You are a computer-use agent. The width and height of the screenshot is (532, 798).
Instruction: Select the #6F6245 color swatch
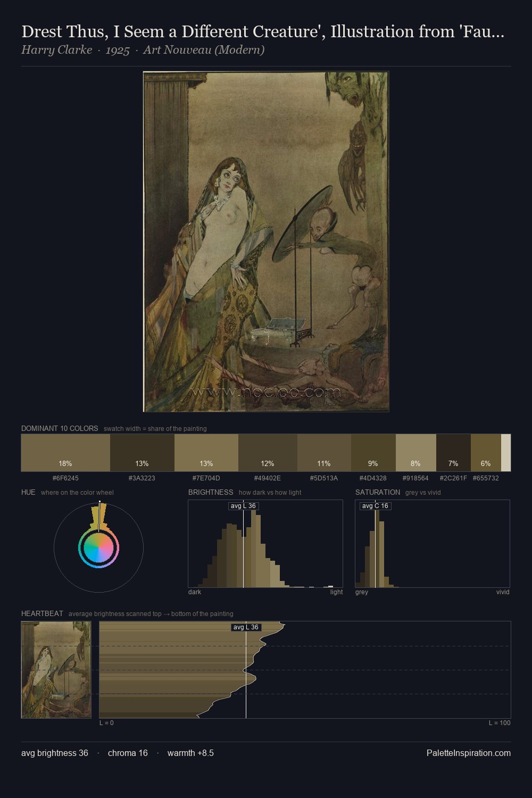tap(65, 453)
